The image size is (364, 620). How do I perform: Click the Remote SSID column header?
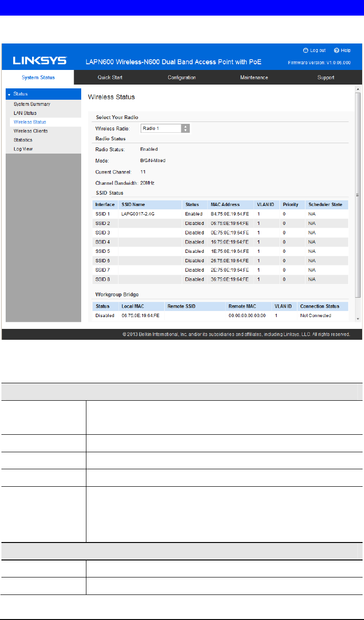coord(182,306)
